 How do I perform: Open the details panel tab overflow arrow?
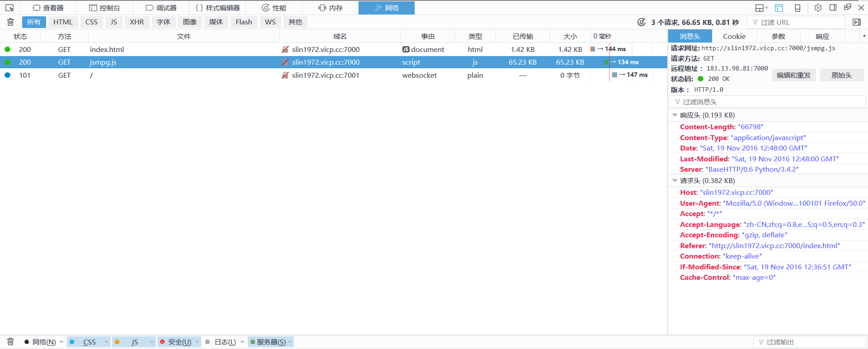point(864,36)
